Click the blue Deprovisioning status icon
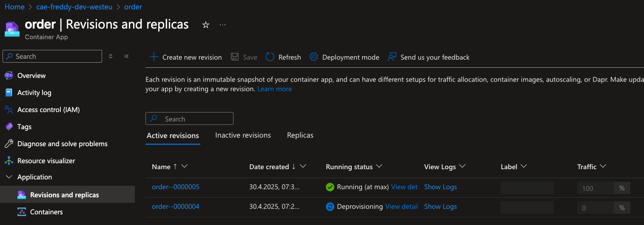The width and height of the screenshot is (644, 225). point(330,207)
